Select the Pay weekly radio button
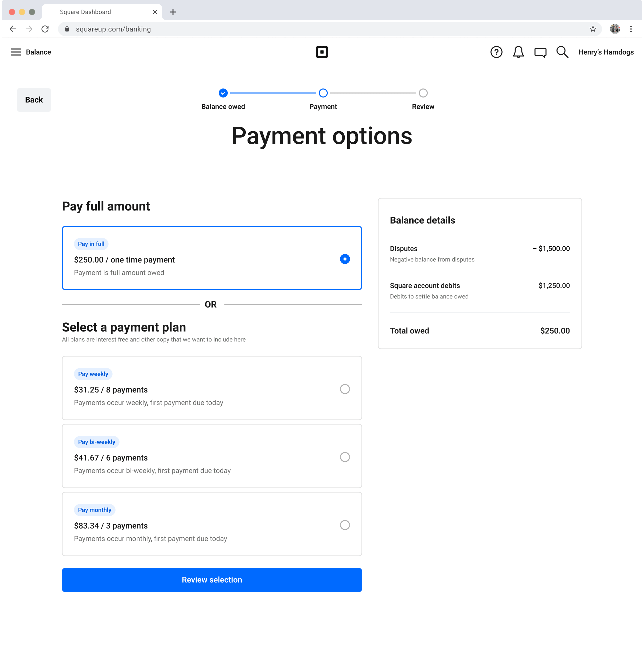The height and width of the screenshot is (659, 644). pos(345,389)
